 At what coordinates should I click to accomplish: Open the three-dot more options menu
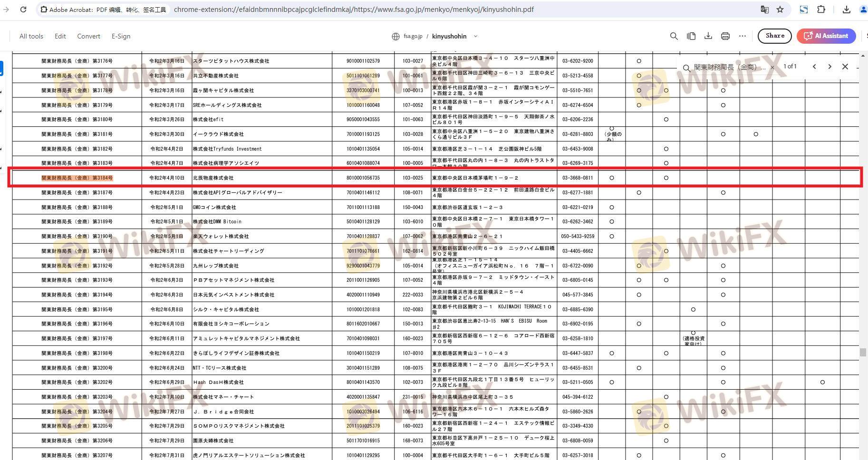[x=743, y=36]
